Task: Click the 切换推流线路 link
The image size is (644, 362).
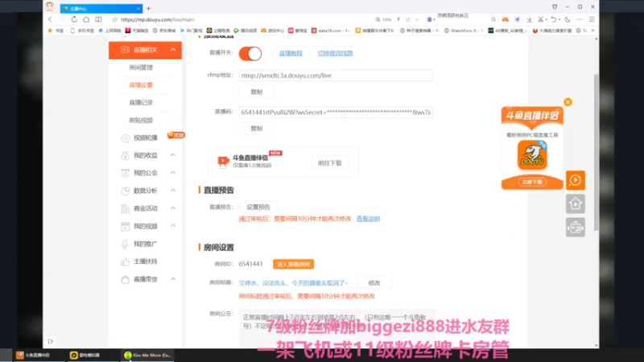Action: coord(335,53)
